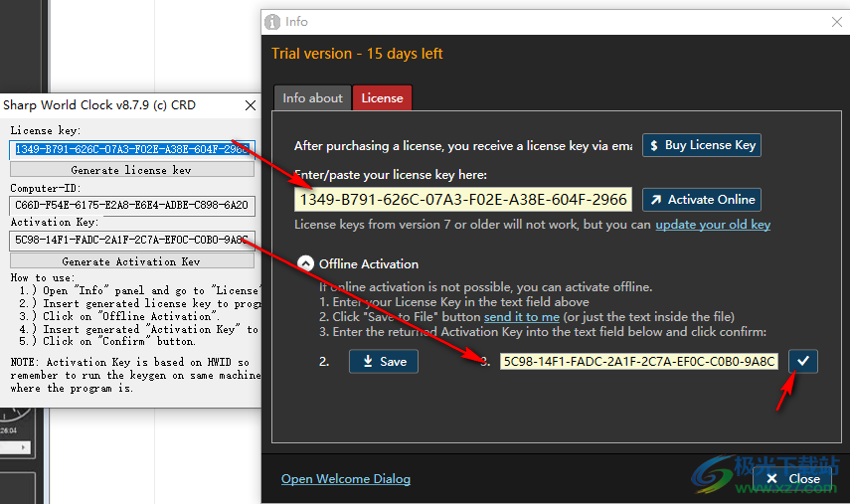Switch to the Info about tab
The image size is (850, 504).
coord(312,98)
